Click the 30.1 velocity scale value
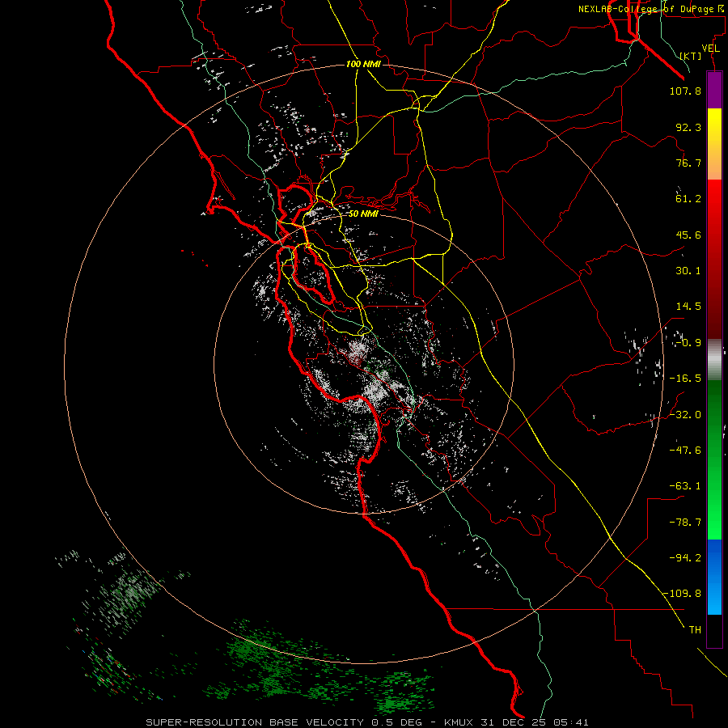 pyautogui.click(x=688, y=271)
